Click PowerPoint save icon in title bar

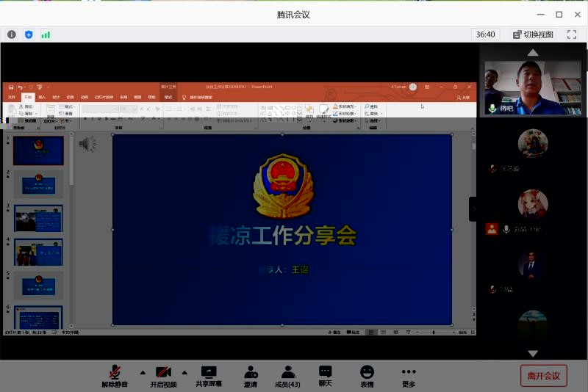click(x=11, y=87)
